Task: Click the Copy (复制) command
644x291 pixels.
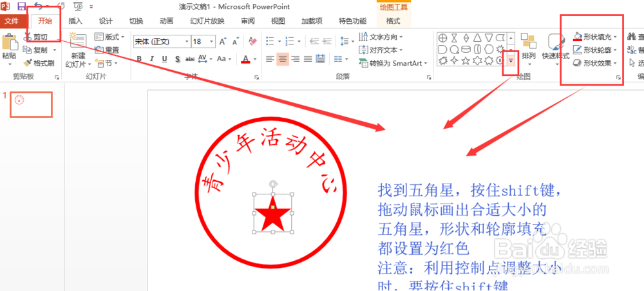Action: pyautogui.click(x=37, y=50)
